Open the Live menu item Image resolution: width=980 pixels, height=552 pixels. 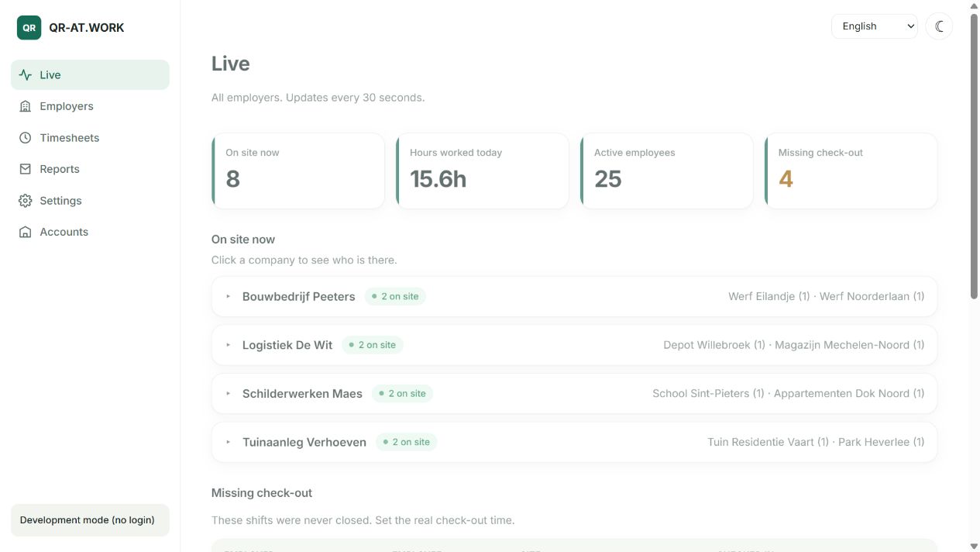[x=90, y=75]
